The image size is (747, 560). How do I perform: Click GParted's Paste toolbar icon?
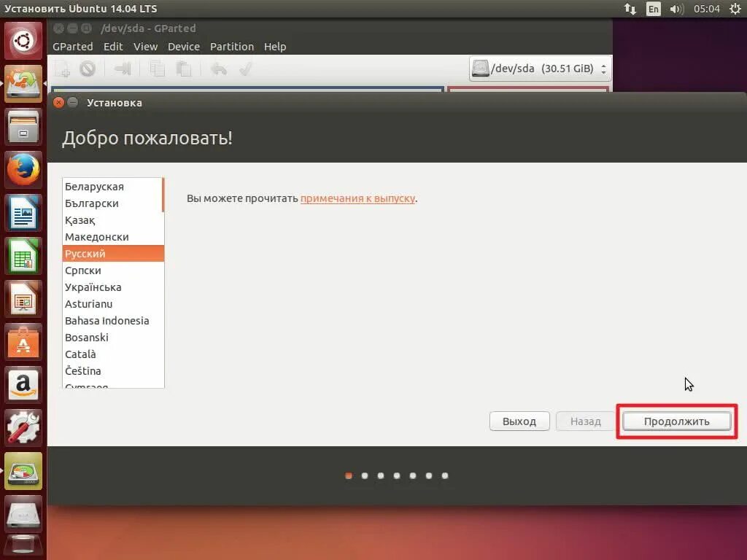click(x=183, y=69)
